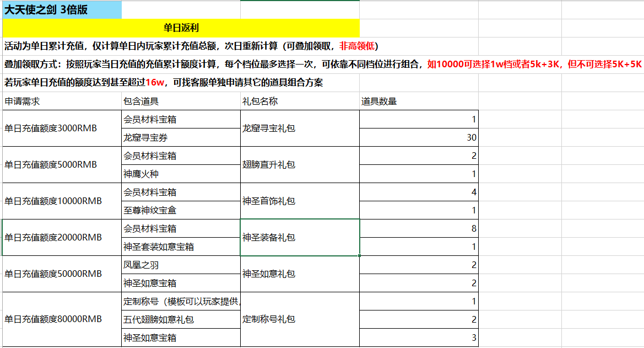The height and width of the screenshot is (348, 644).
Task: Select the 龙窟寻宝券 item cell
Action: [x=181, y=137]
